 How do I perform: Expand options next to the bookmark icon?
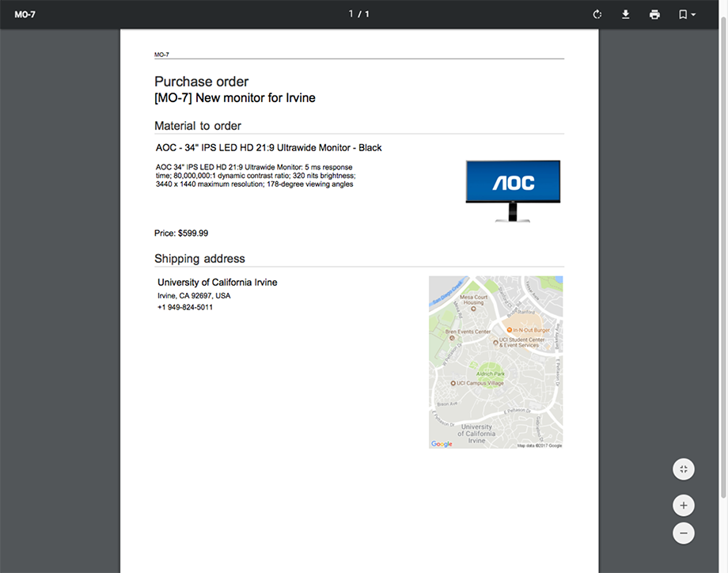point(693,13)
